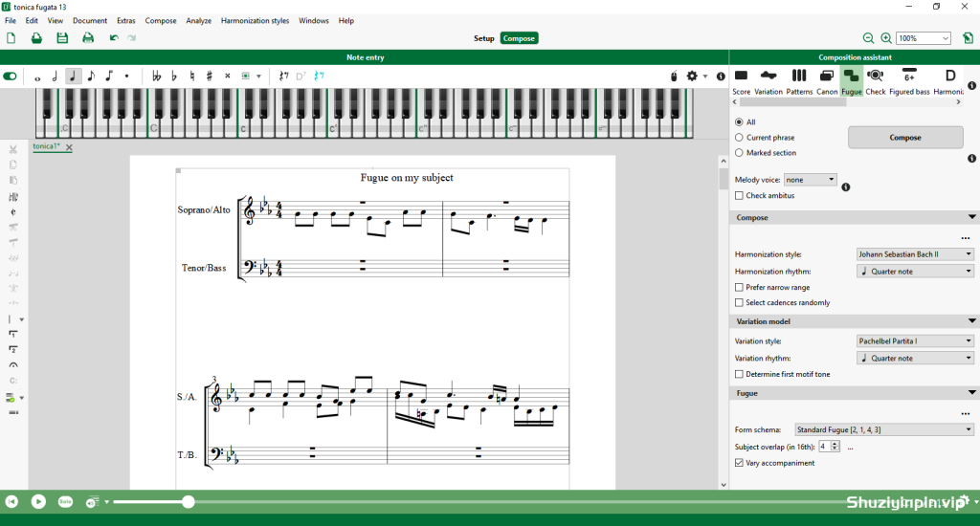Image resolution: width=980 pixels, height=526 pixels.
Task: Open Figured bass assistant icon
Action: pyautogui.click(x=909, y=82)
